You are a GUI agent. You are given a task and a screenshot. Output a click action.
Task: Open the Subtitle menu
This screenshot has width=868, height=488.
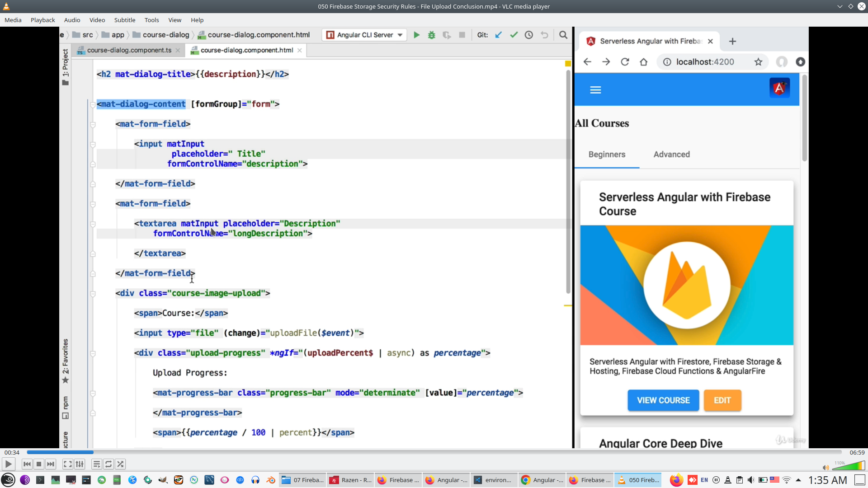point(125,20)
